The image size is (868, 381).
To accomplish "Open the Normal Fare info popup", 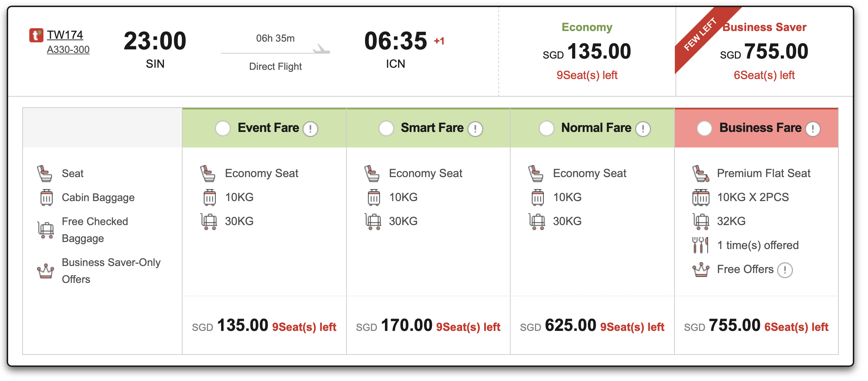I will (x=643, y=129).
